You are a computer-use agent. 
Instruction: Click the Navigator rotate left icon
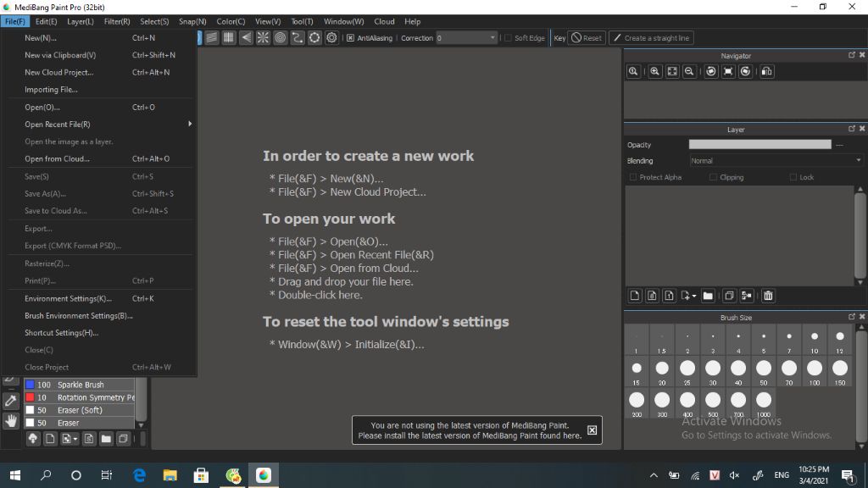point(711,71)
